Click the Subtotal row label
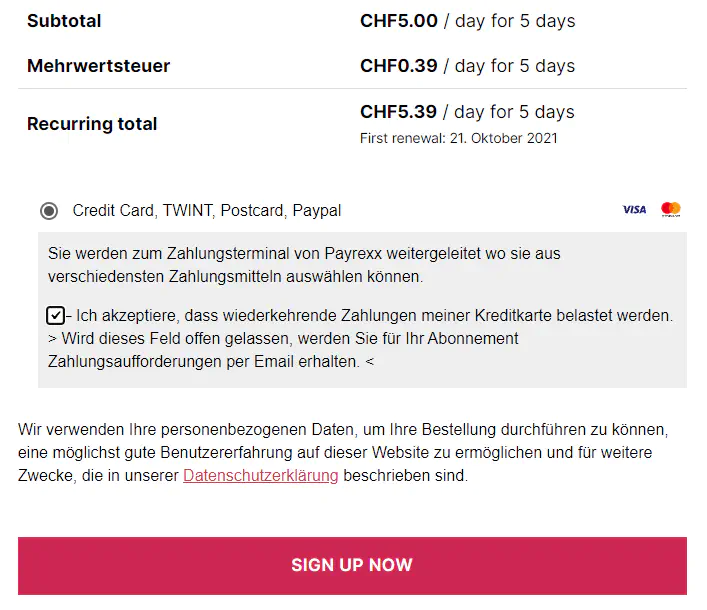 64,21
